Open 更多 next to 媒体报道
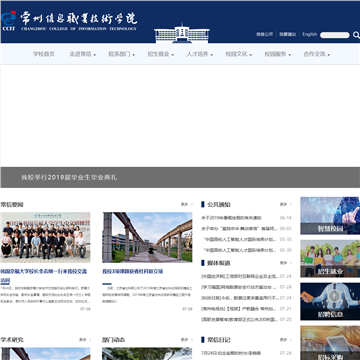 286,263
